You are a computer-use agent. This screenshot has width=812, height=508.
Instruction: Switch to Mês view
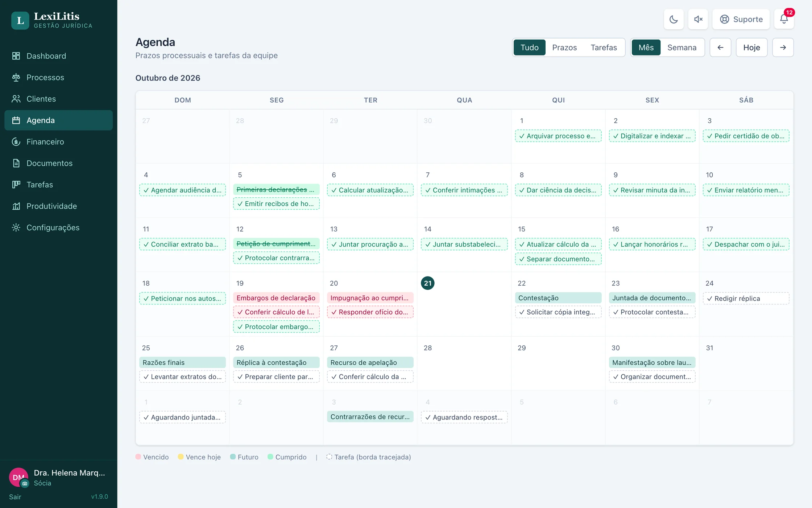coord(646,48)
